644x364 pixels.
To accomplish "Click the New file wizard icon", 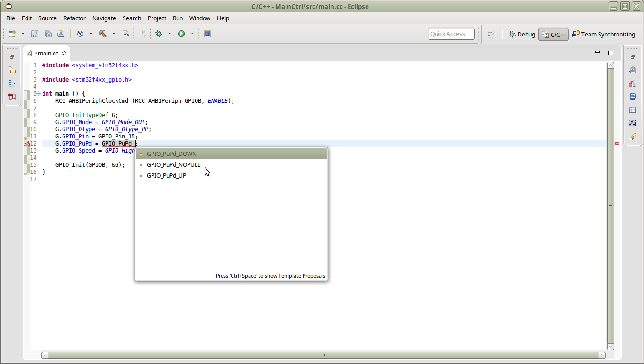I will [12, 34].
